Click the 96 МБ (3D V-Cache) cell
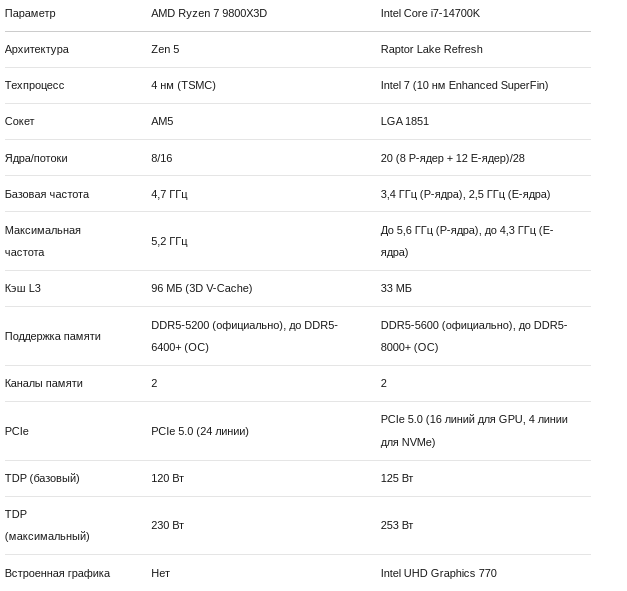This screenshot has width=627, height=591. (201, 288)
